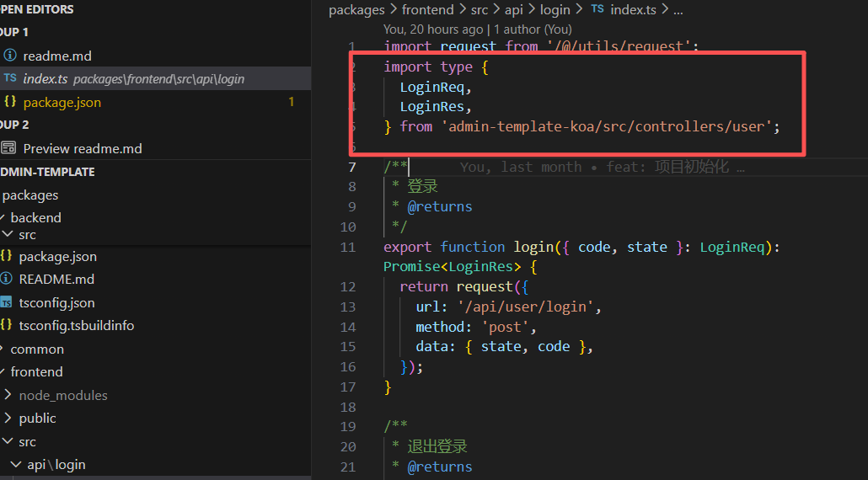Click the braces icon beside backend package.json
Image resolution: width=868 pixels, height=480 pixels.
6,255
